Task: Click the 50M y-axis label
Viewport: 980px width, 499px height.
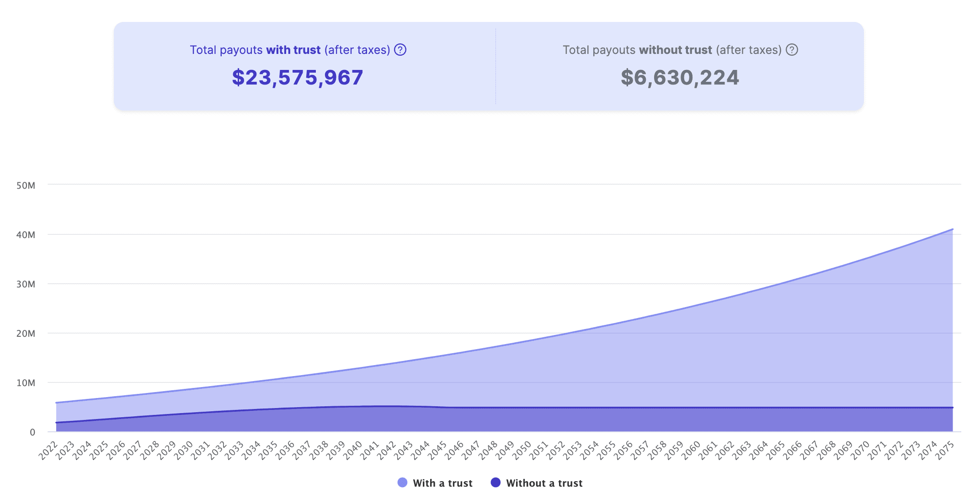Action: coord(26,186)
